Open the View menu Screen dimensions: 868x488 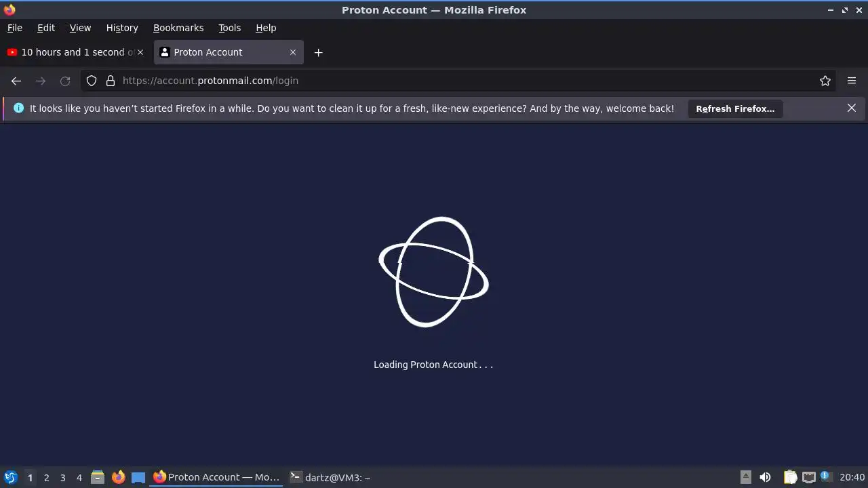coord(80,28)
